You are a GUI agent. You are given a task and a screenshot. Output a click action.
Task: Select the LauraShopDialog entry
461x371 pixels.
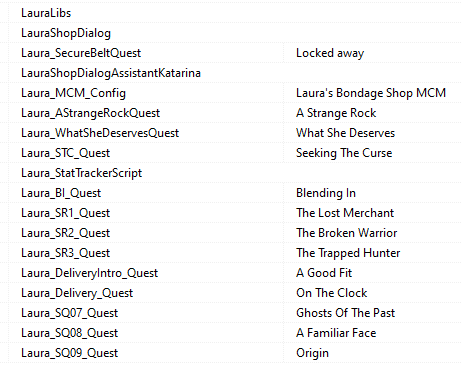(x=66, y=33)
